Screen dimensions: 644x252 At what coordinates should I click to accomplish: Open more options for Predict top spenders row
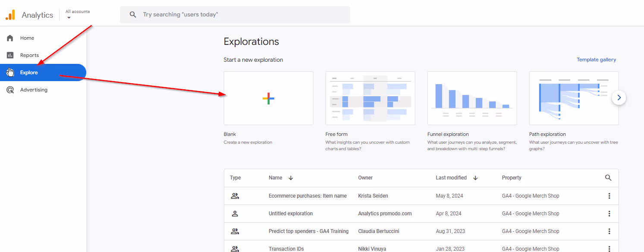tap(609, 231)
